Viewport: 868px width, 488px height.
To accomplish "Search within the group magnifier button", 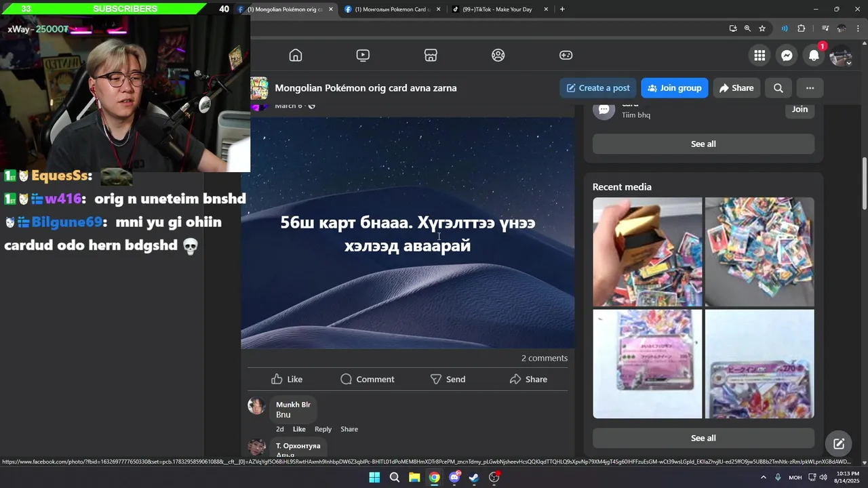I will [x=778, y=88].
